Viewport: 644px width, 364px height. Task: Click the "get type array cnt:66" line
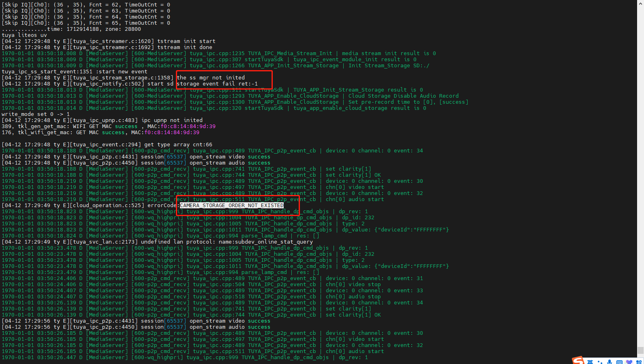tap(178, 144)
